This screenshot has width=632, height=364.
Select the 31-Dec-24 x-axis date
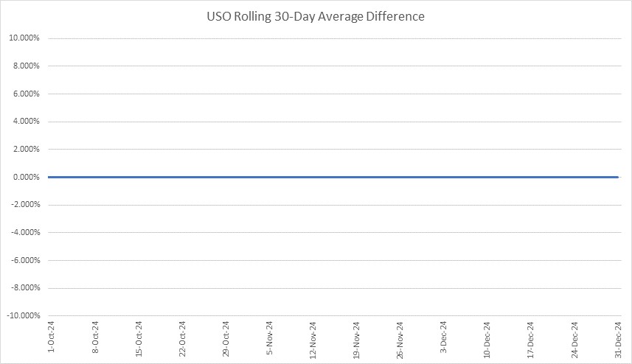[x=618, y=340]
